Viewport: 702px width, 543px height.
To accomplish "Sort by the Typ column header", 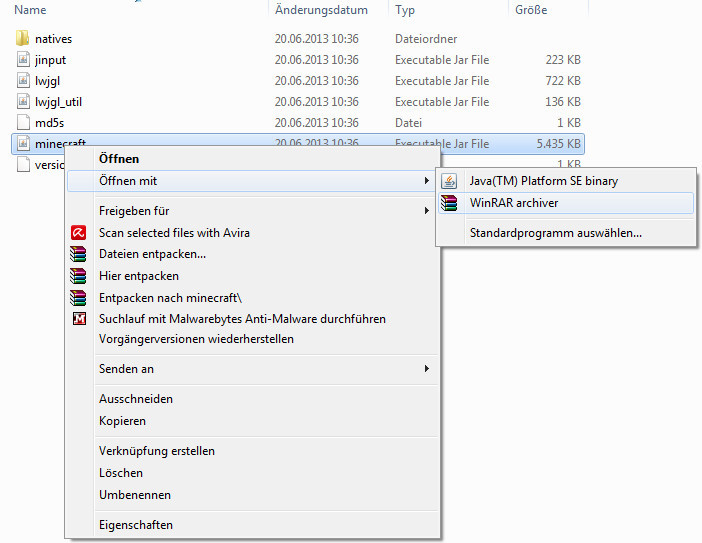I will point(405,10).
